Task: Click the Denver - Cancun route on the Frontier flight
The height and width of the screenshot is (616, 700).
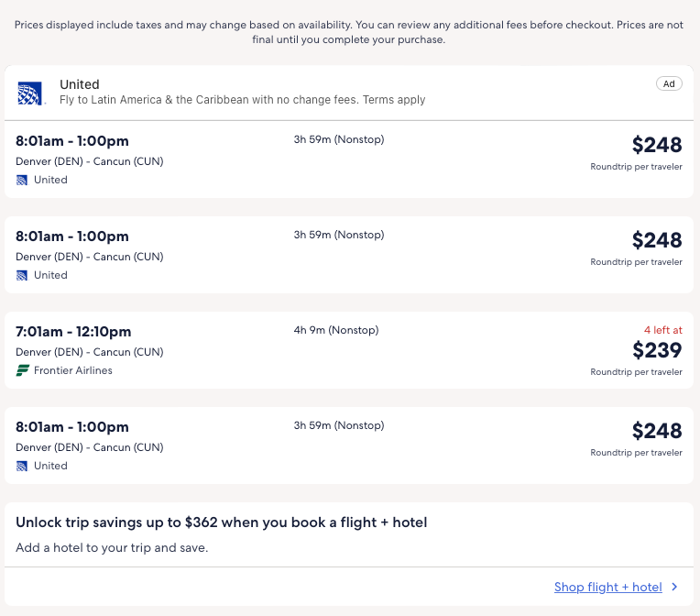Action: point(90,352)
